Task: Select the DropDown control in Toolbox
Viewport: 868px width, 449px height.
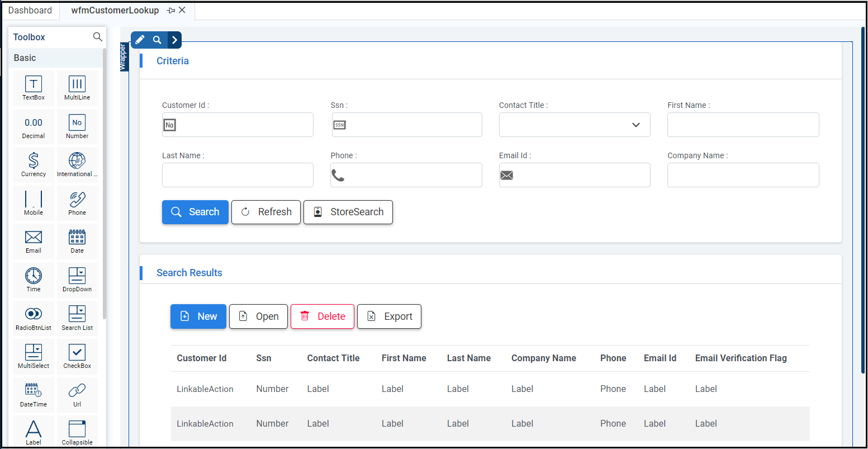Action: (x=77, y=280)
